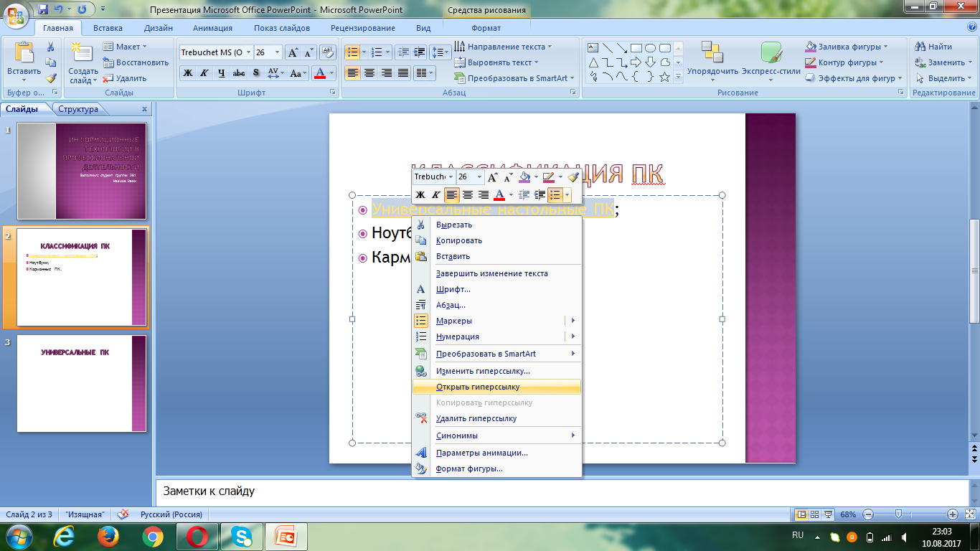Viewport: 980px width, 551px height.
Task: Toggle right alignment in ribbon Абзац group
Action: coord(387,73)
